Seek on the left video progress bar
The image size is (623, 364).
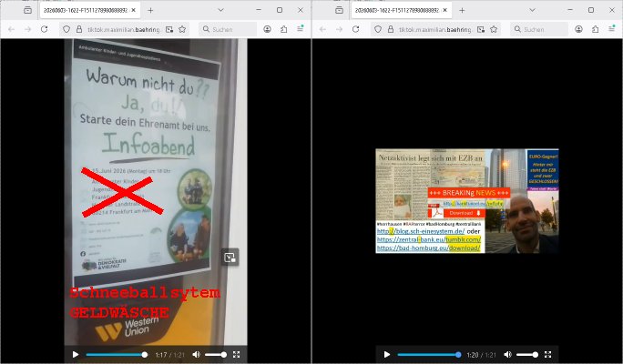click(117, 355)
